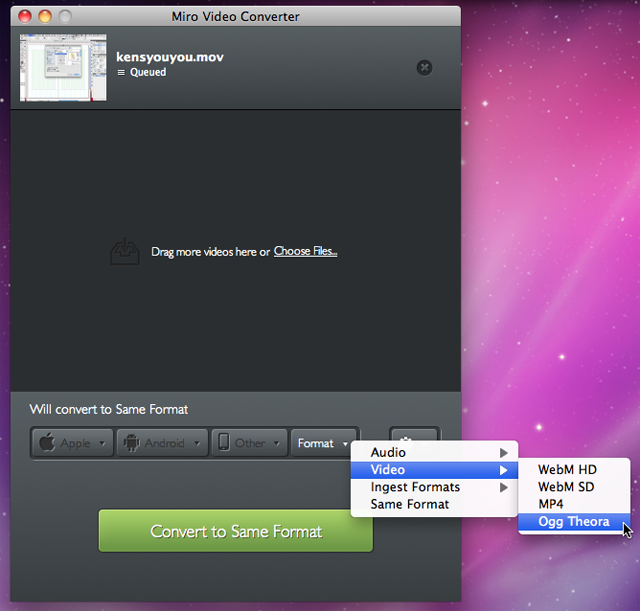Click the queued status list icon
This screenshot has height=611, width=640.
tap(122, 73)
